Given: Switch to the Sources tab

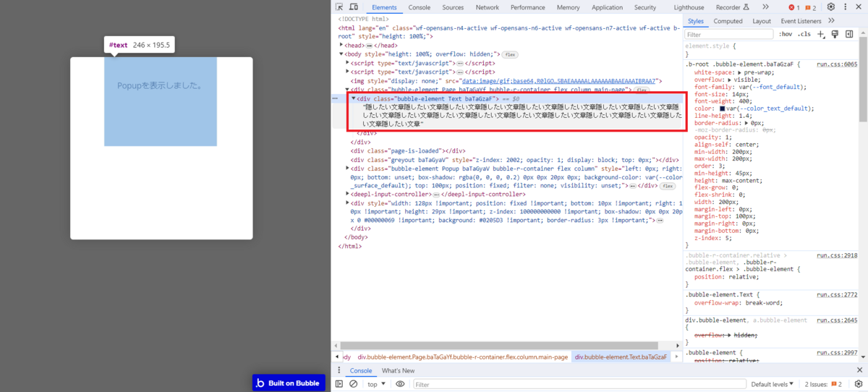Looking at the screenshot, I should click(x=453, y=7).
